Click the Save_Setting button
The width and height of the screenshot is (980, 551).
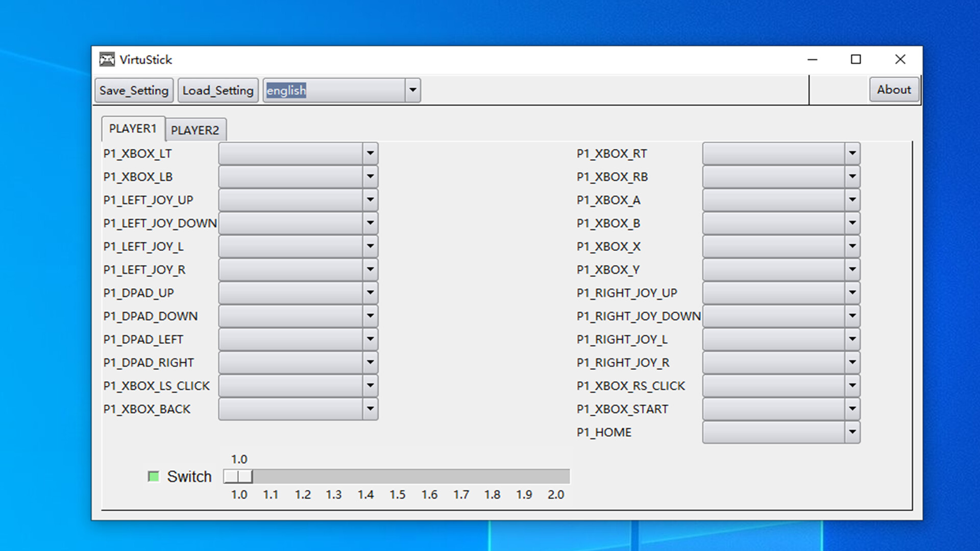134,90
